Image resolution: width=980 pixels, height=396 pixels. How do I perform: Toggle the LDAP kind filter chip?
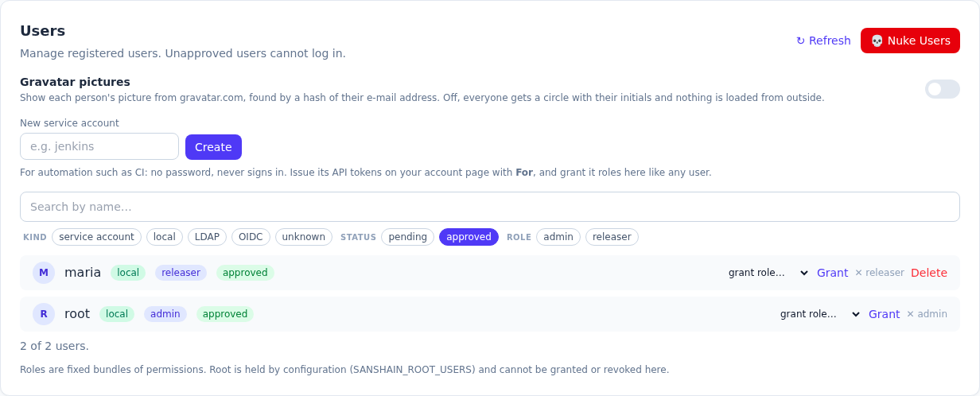pyautogui.click(x=207, y=237)
